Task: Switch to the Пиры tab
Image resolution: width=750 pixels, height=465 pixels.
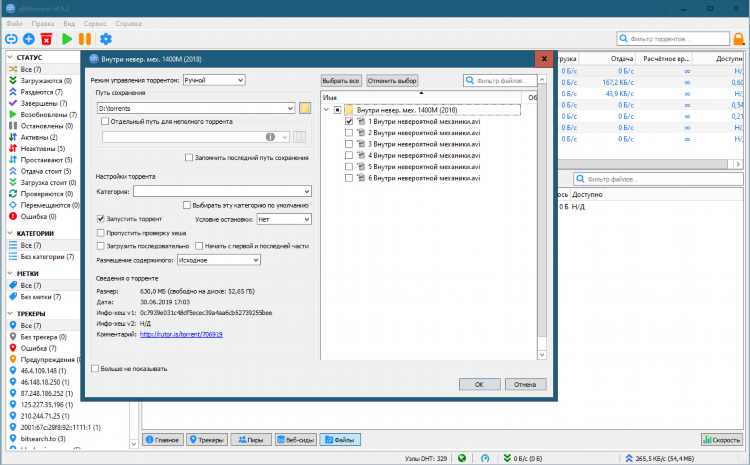Action: pyautogui.click(x=251, y=440)
